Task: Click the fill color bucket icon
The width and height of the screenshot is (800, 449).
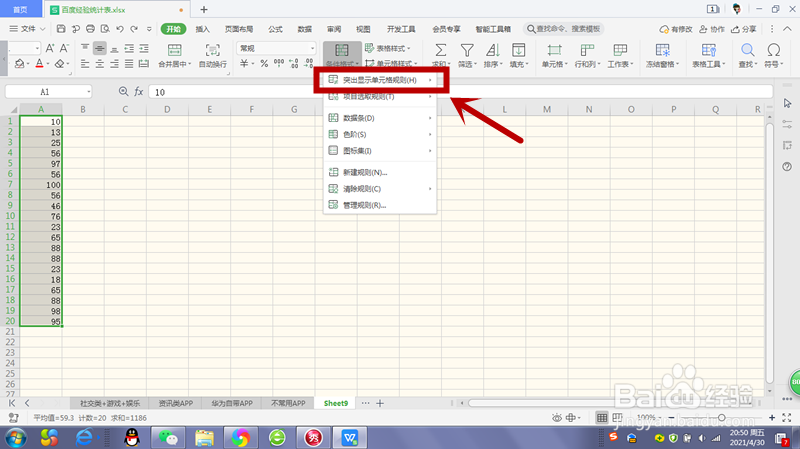Action: tap(19, 64)
